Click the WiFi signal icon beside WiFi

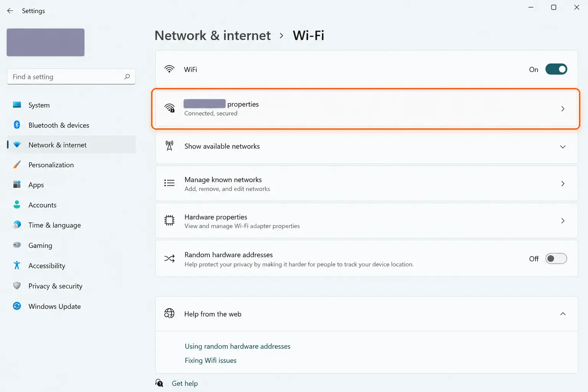coord(169,69)
